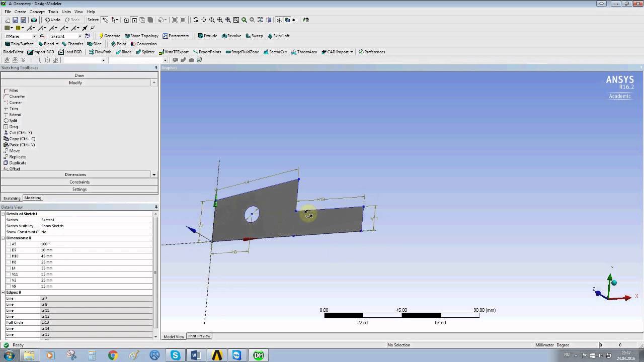Create a Point feature
The image size is (644, 362).
click(119, 44)
